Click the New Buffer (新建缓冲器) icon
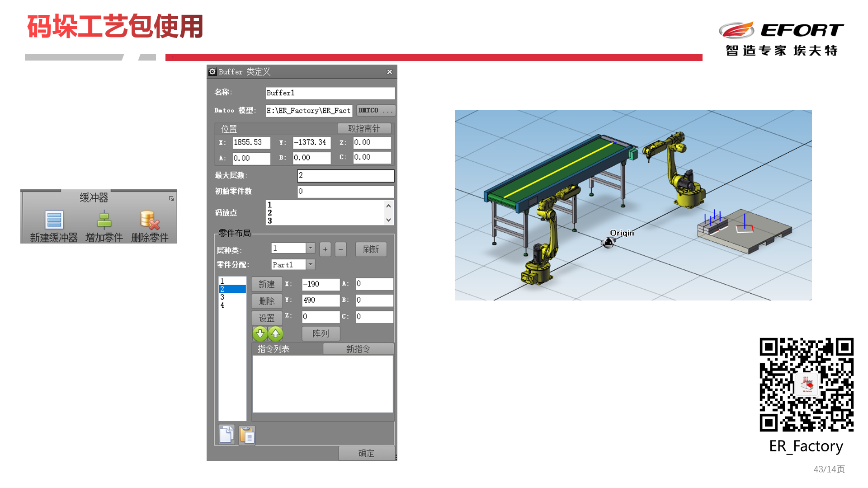The width and height of the screenshot is (868, 488). tap(54, 220)
